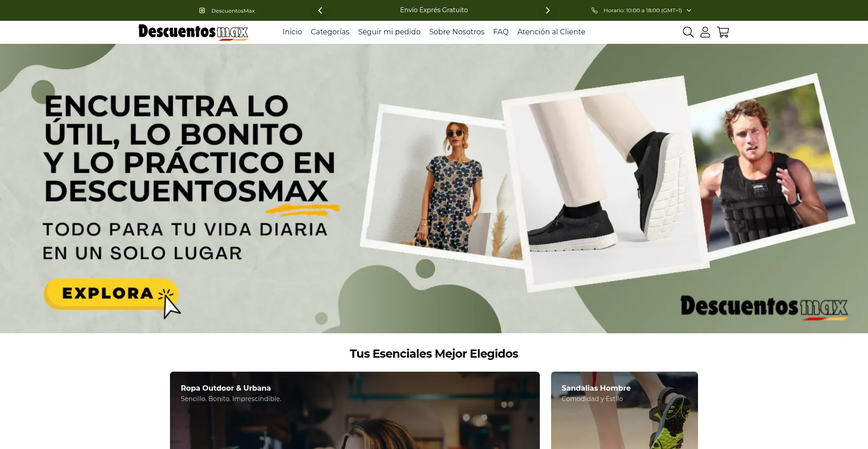
Task: Click the DescuentosMax header logo
Action: pos(193,32)
